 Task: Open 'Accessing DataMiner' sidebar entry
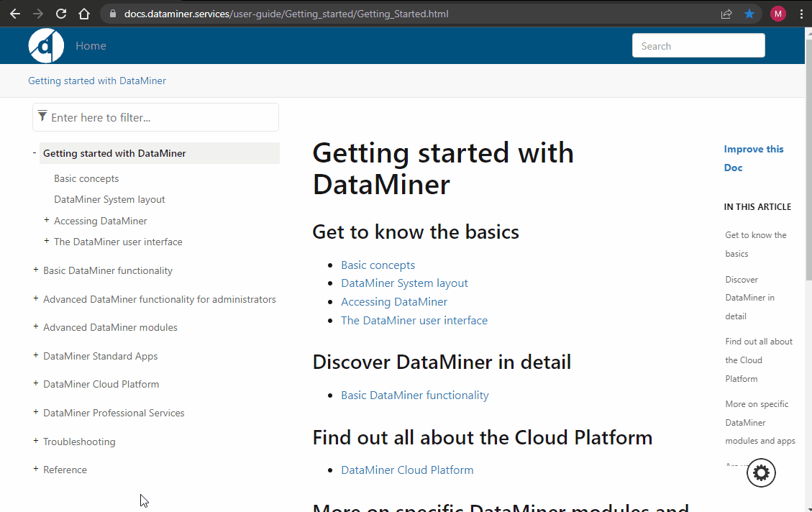pyautogui.click(x=101, y=221)
